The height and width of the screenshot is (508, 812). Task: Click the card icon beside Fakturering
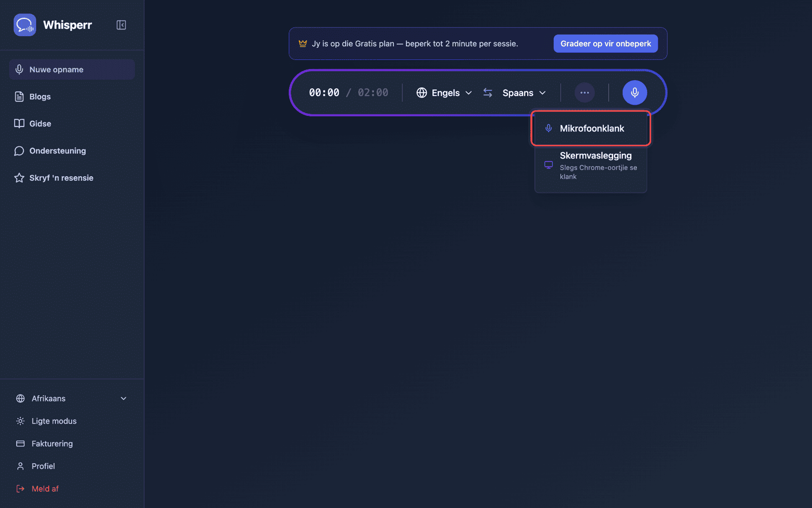[20, 443]
